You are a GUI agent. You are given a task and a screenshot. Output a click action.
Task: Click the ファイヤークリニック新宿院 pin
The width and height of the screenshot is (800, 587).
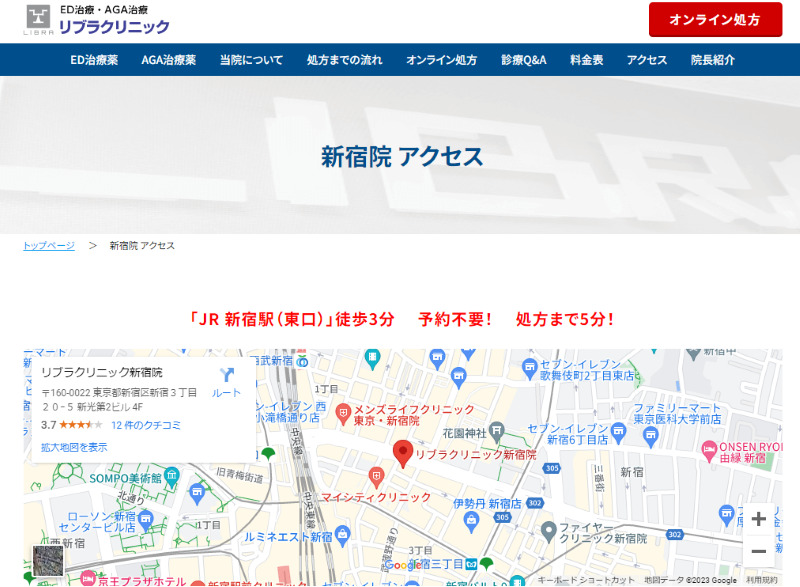[548, 532]
